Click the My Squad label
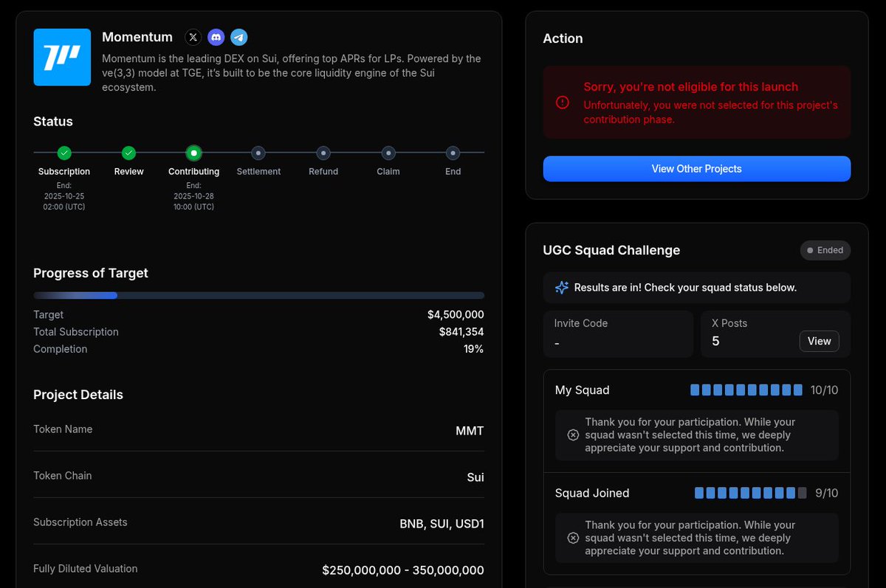886x588 pixels. [583, 390]
